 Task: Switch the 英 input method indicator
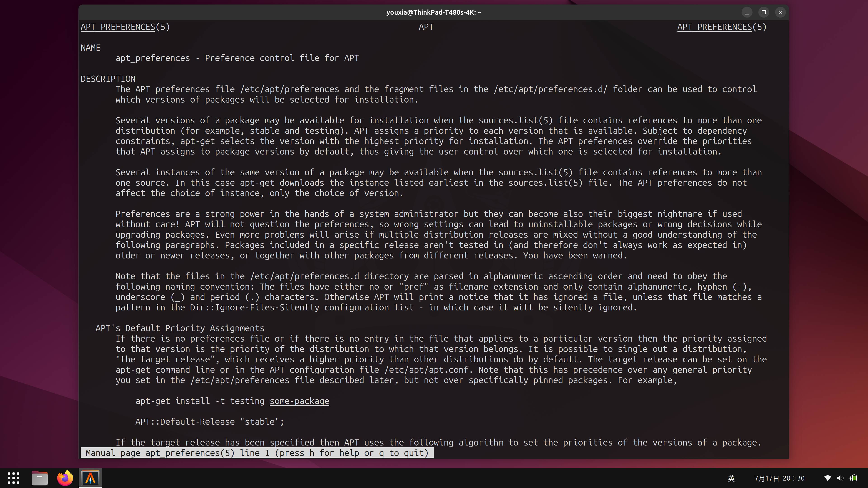click(x=731, y=478)
